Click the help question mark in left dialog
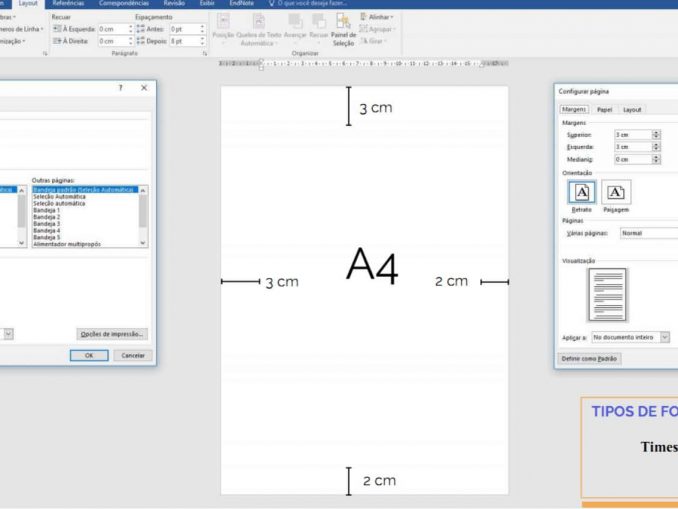Image resolution: width=678 pixels, height=509 pixels. (121, 88)
